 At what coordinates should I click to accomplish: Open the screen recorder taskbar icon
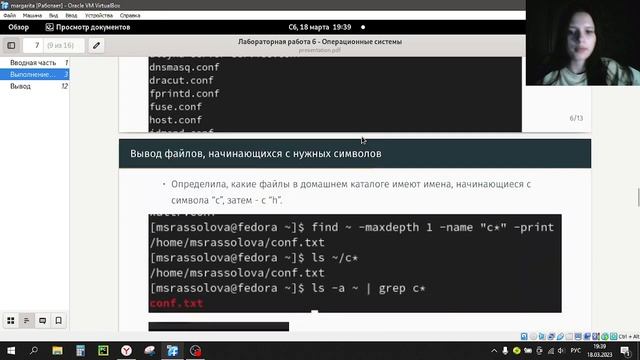click(x=196, y=351)
